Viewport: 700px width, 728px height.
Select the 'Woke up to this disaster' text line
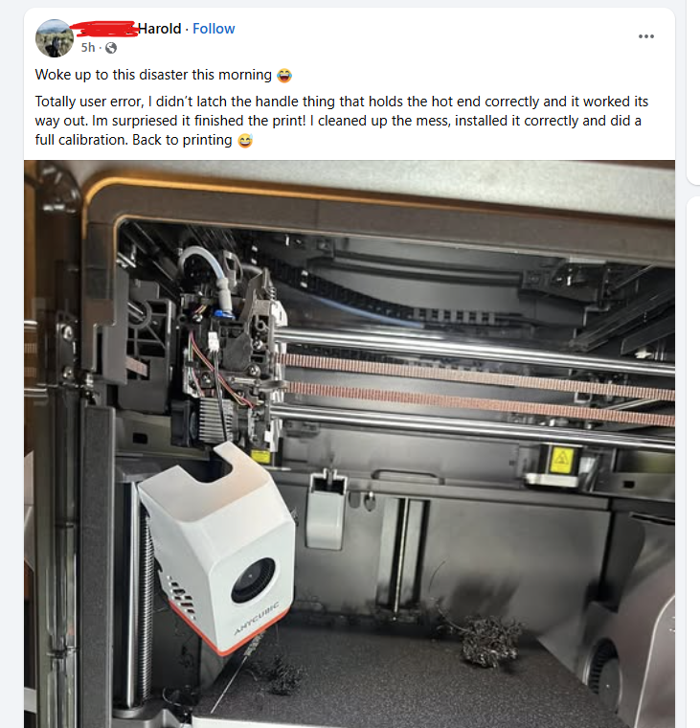(153, 75)
